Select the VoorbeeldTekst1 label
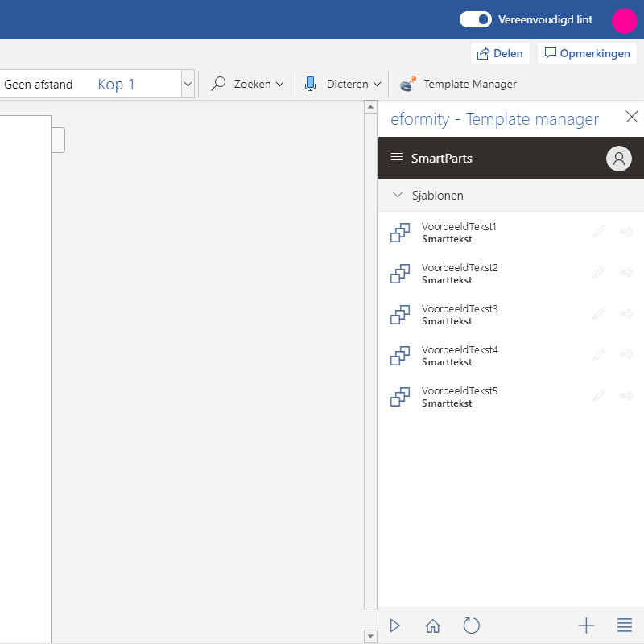This screenshot has height=644, width=644. click(x=459, y=227)
